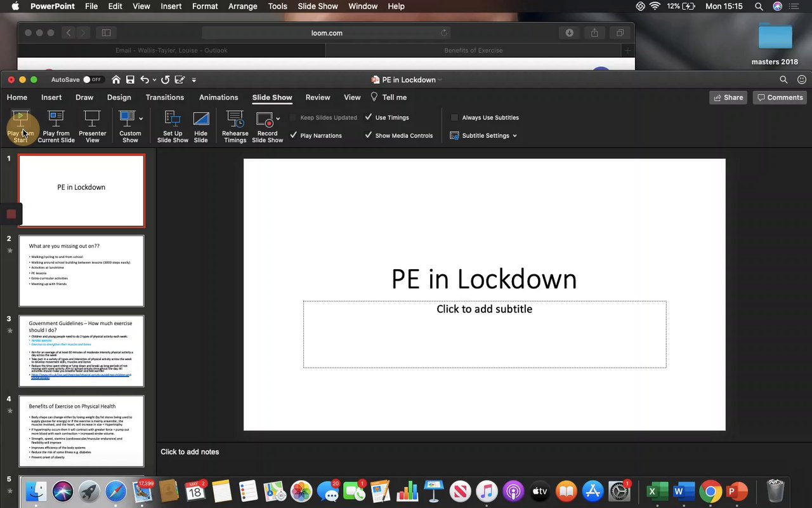
Task: Click the red Loom recording indicator at left edge
Action: coord(11,214)
